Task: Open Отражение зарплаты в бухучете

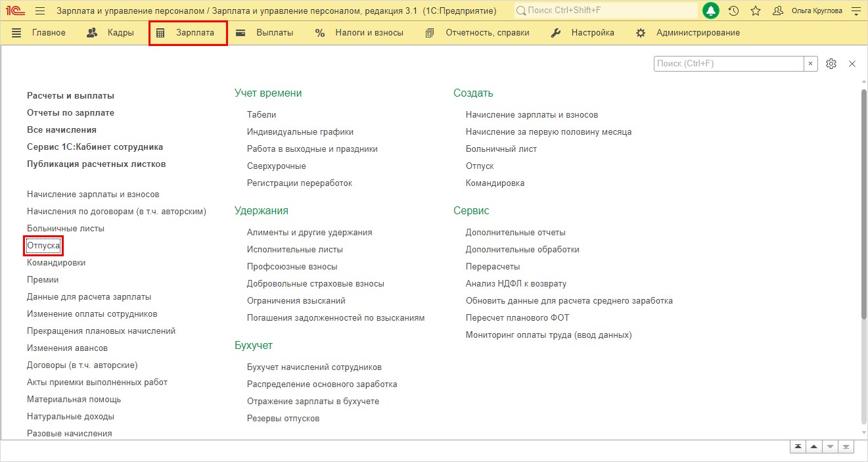Action: coord(313,401)
